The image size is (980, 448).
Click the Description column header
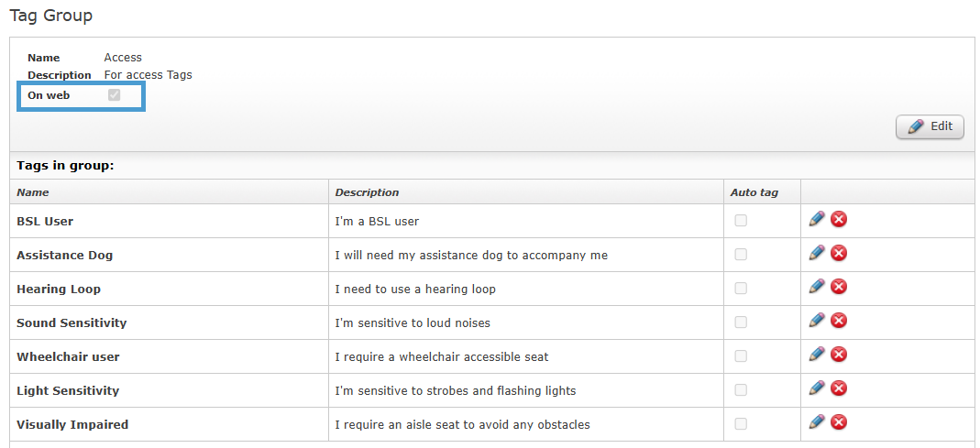coord(367,192)
